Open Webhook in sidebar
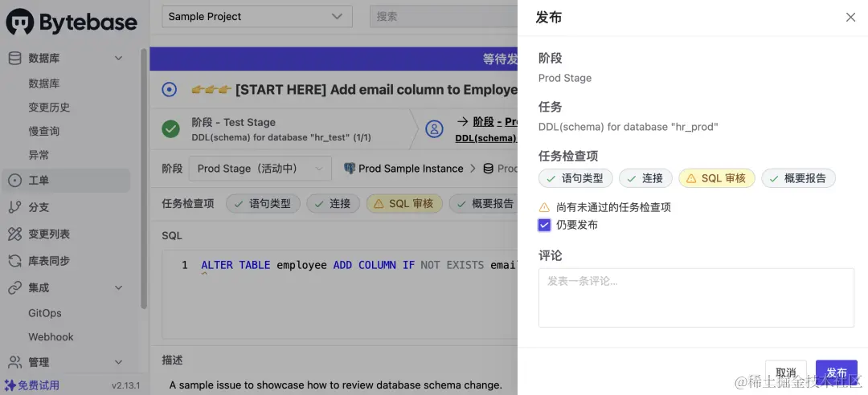This screenshot has width=868, height=395. (51, 337)
